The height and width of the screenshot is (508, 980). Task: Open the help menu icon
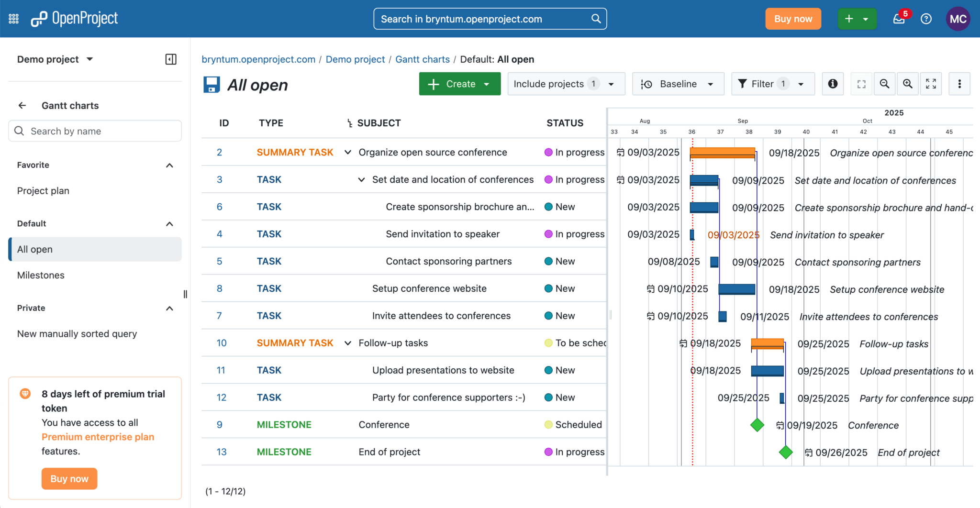coord(926,19)
